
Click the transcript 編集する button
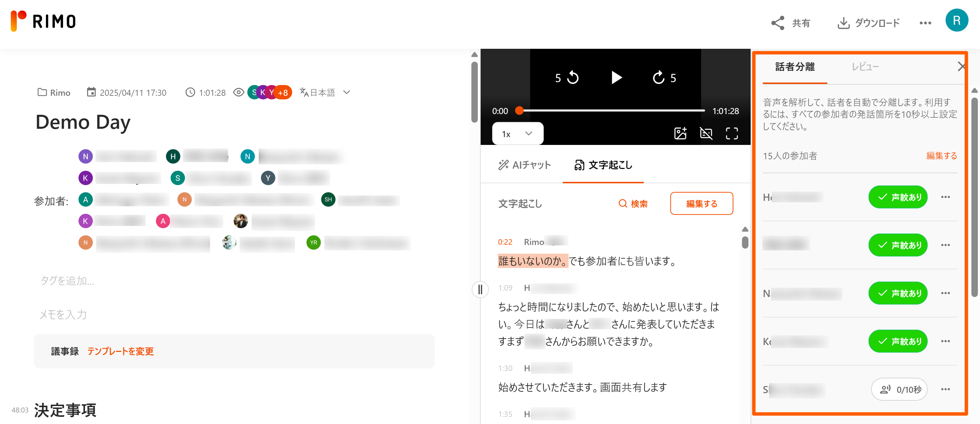701,203
